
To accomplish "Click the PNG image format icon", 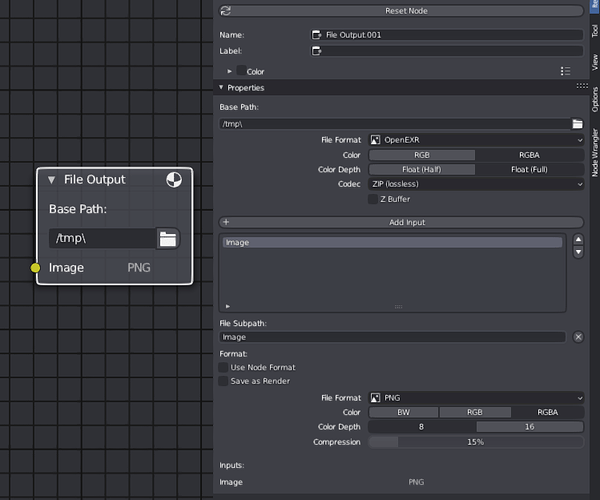I will (375, 398).
